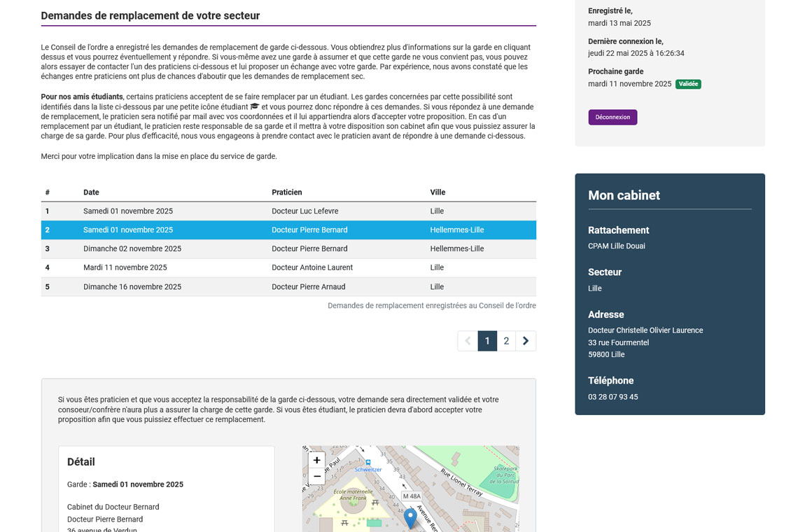Open row 4 Docteur Antoine Laurent
The image size is (798, 532).
[x=288, y=268]
